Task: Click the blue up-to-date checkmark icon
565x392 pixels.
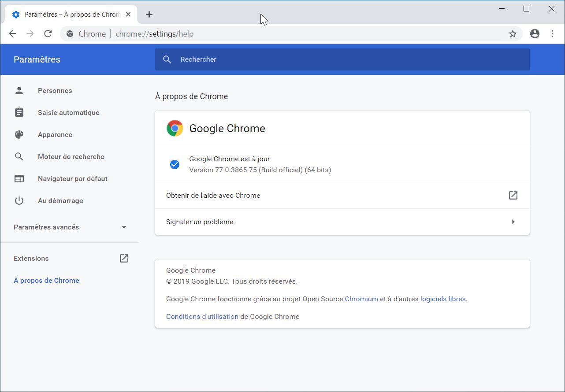Action: point(175,164)
